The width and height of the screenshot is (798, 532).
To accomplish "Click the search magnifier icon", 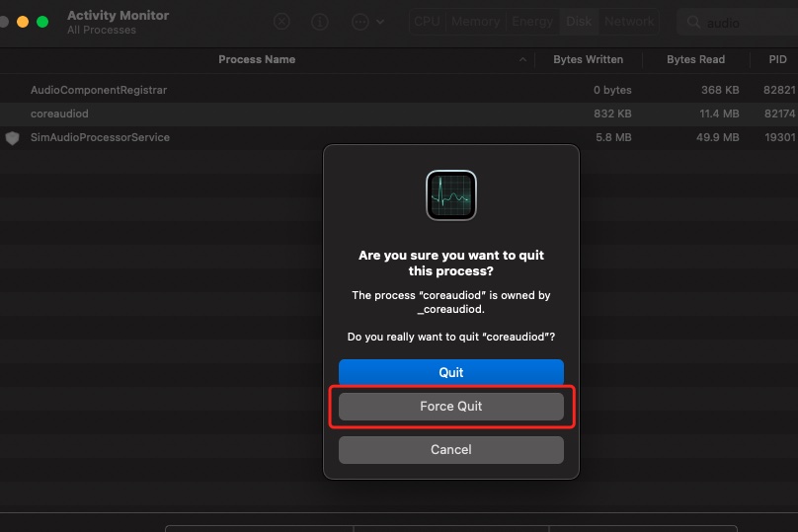I will click(x=693, y=23).
